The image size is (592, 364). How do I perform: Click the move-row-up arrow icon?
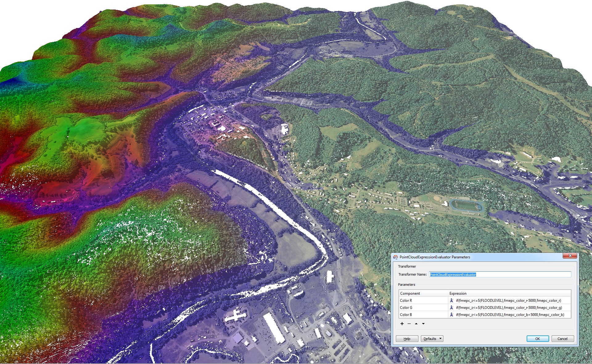(x=416, y=324)
